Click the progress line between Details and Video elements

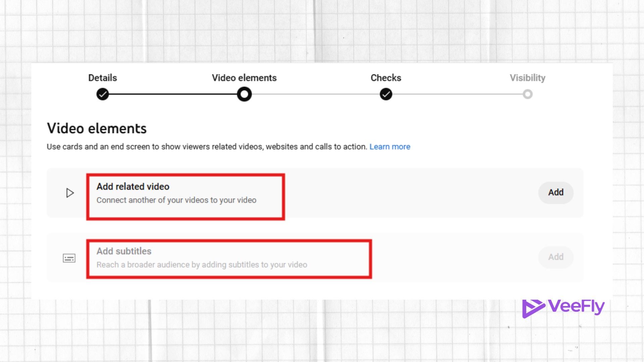173,94
